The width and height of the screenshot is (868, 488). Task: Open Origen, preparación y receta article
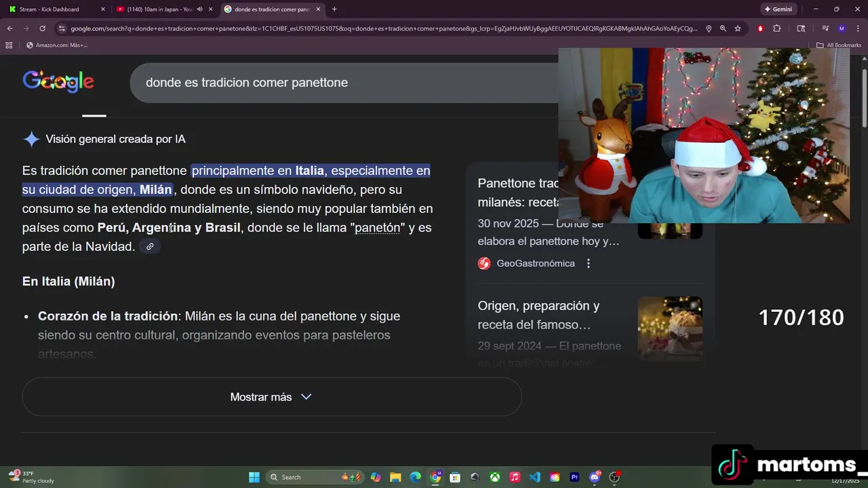539,315
